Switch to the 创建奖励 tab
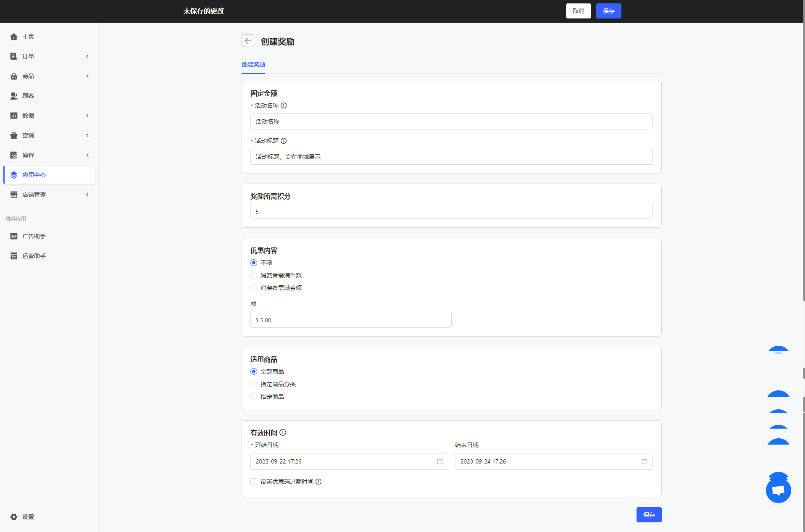The image size is (805, 532). 253,64
